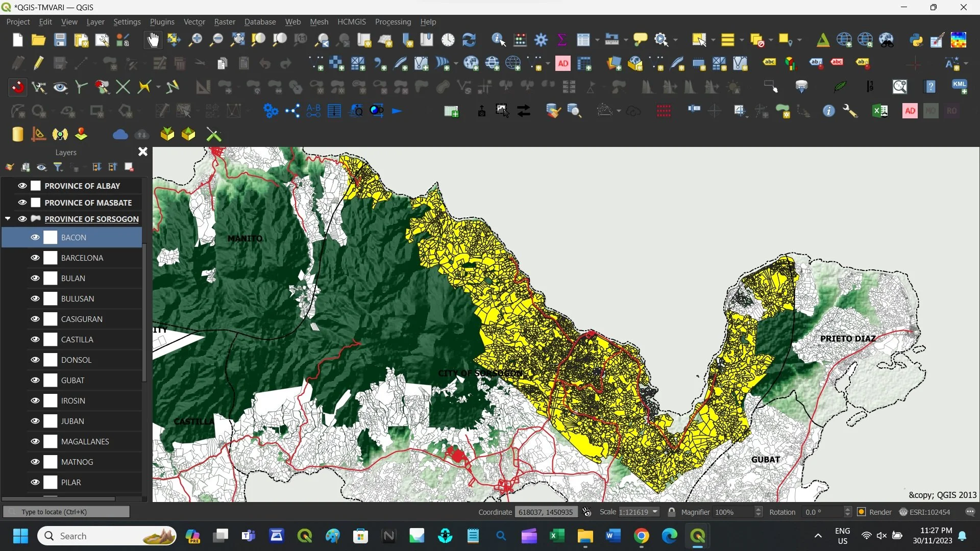Viewport: 980px width, 551px height.
Task: Select the Pan Map hand tool
Action: 153,40
